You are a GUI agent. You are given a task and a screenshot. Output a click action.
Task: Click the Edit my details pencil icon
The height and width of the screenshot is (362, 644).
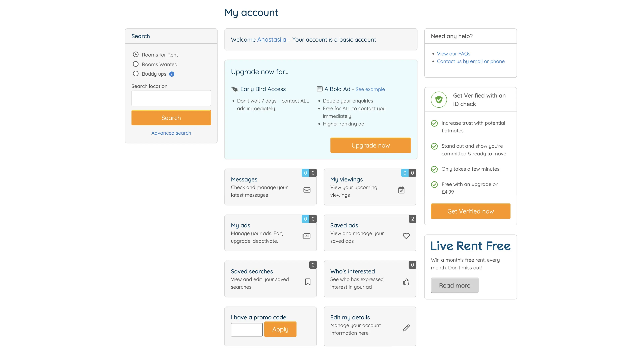pos(406,328)
